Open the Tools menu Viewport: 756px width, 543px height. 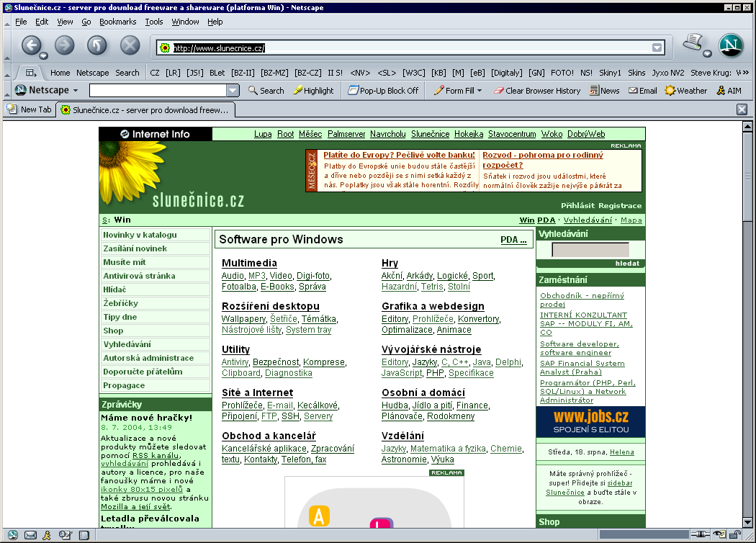tap(154, 22)
